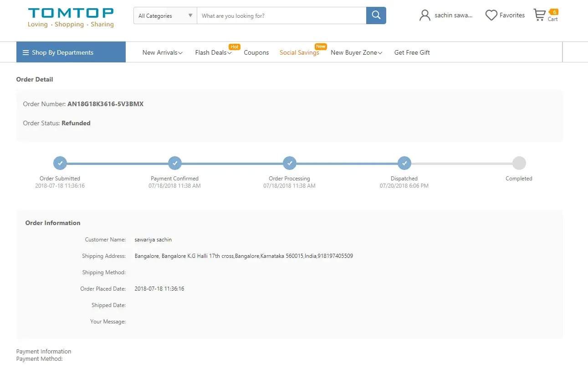The height and width of the screenshot is (369, 588).
Task: Open the All Categories dropdown
Action: click(165, 15)
